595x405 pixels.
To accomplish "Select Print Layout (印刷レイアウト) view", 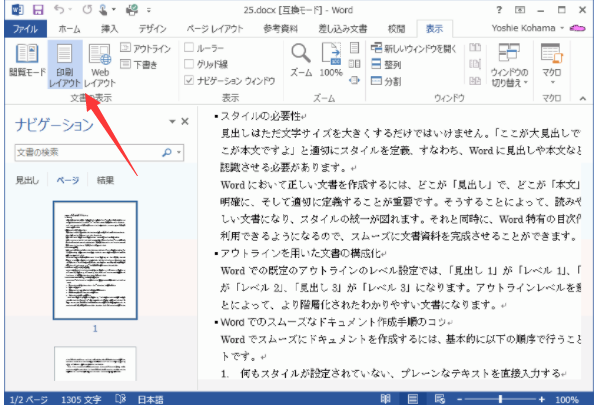I will pyautogui.click(x=65, y=65).
